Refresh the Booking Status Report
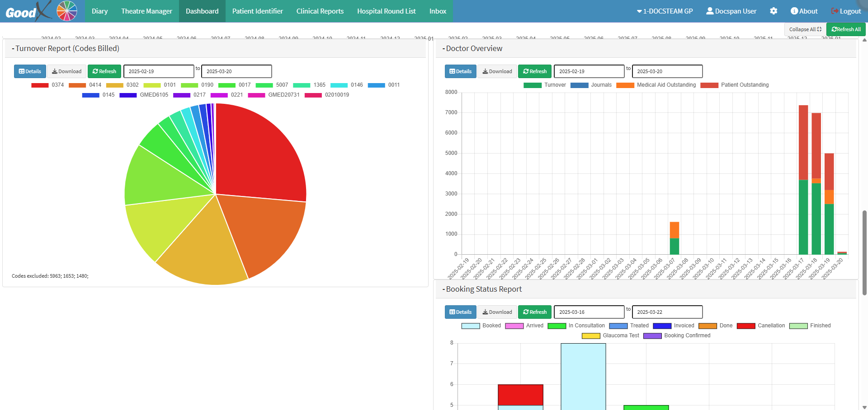Viewport: 868px width, 410px height. 534,312
